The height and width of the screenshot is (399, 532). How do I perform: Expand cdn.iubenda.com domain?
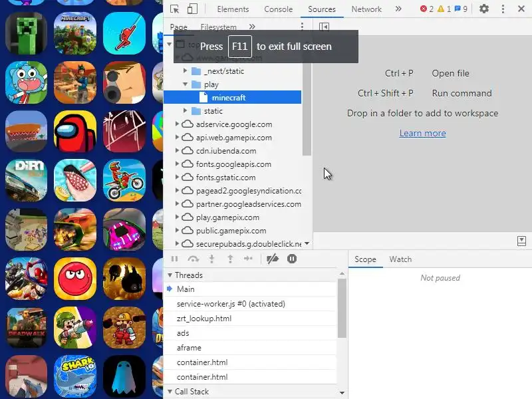[177, 151]
